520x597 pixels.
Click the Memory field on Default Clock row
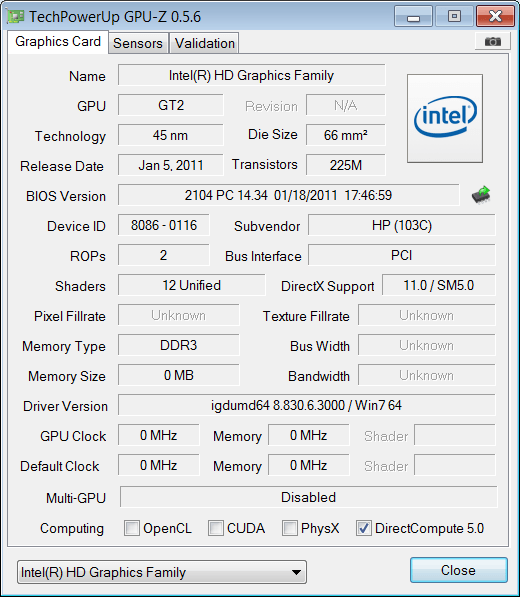308,465
